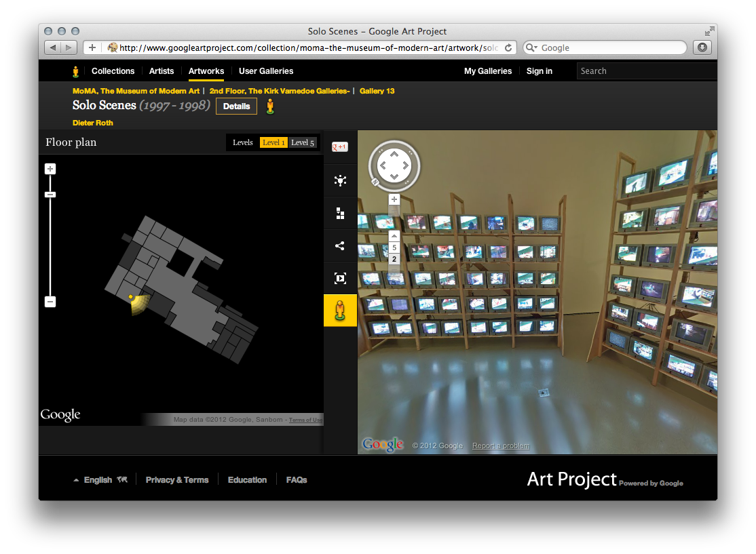
Task: Click the Search input field
Action: [x=645, y=71]
